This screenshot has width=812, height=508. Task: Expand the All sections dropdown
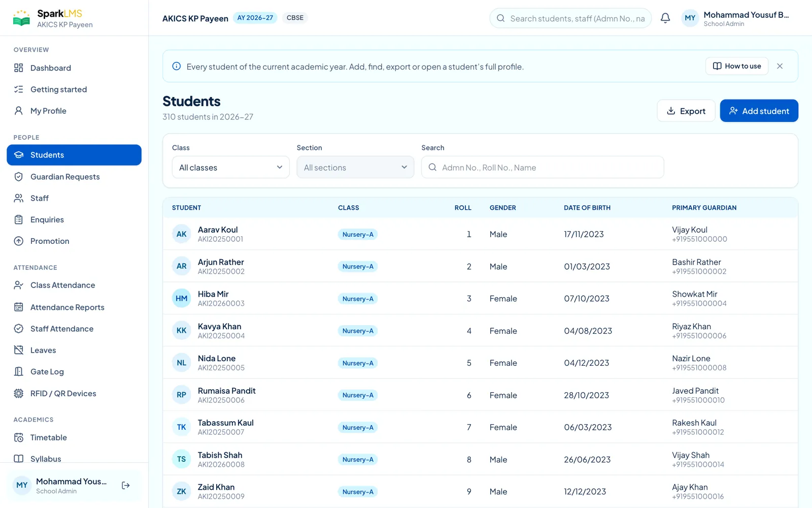click(355, 167)
